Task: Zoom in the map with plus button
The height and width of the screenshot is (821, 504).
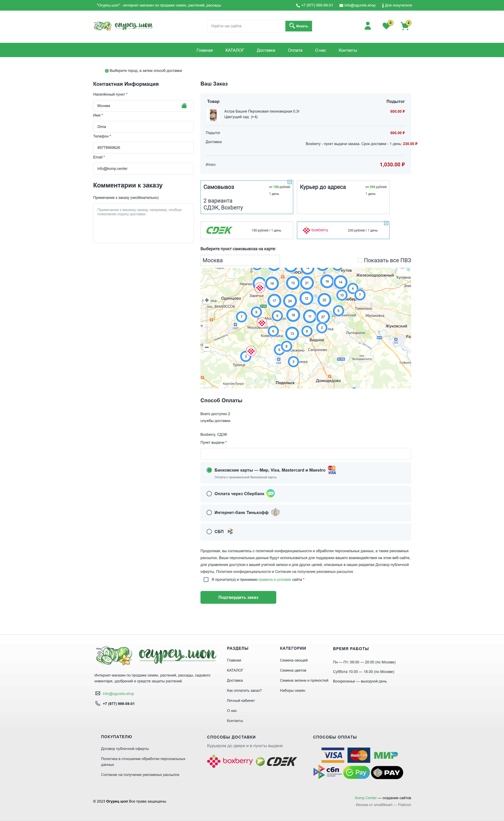Action: pyautogui.click(x=207, y=300)
